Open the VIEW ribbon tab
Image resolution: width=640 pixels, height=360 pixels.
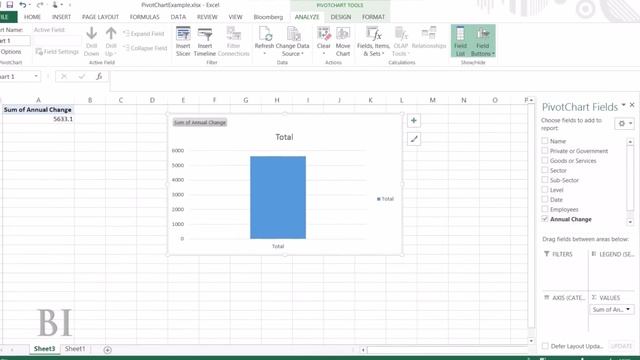(236, 17)
